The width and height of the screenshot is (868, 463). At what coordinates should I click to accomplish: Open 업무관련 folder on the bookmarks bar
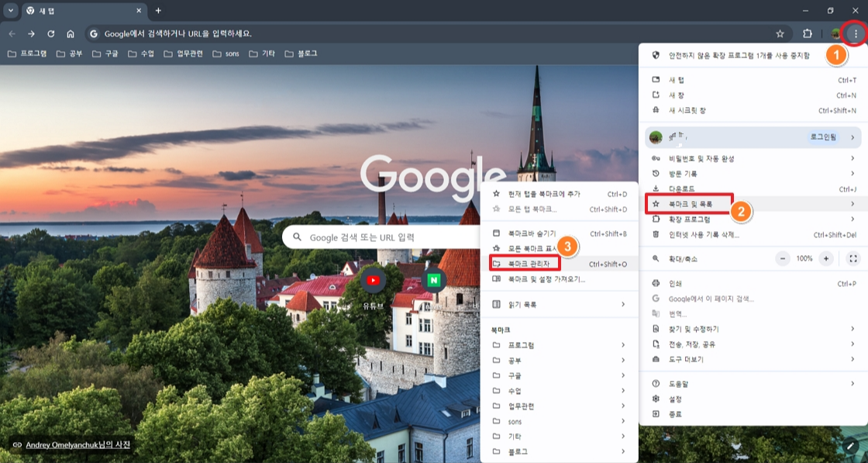[183, 54]
